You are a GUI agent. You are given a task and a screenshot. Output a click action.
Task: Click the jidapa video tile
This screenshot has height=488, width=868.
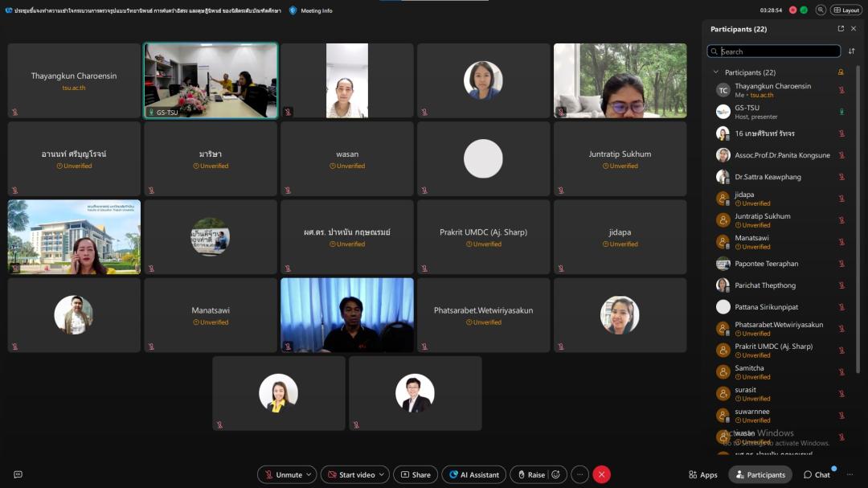coord(620,237)
